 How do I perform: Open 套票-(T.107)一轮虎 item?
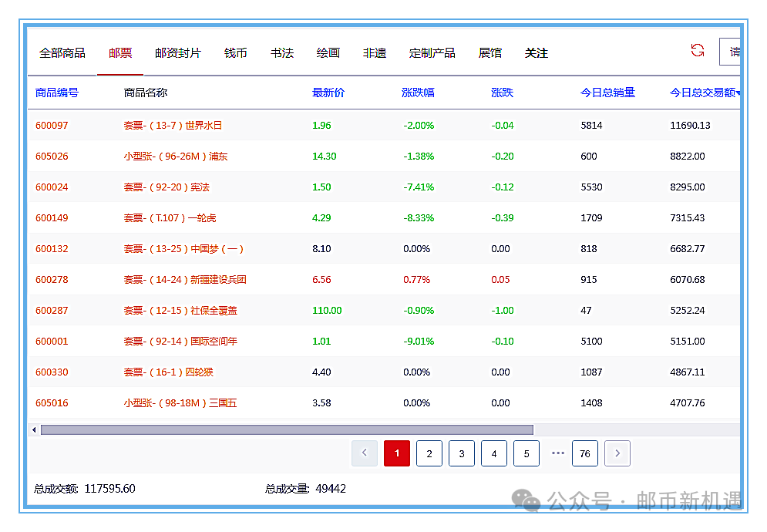[170, 217]
